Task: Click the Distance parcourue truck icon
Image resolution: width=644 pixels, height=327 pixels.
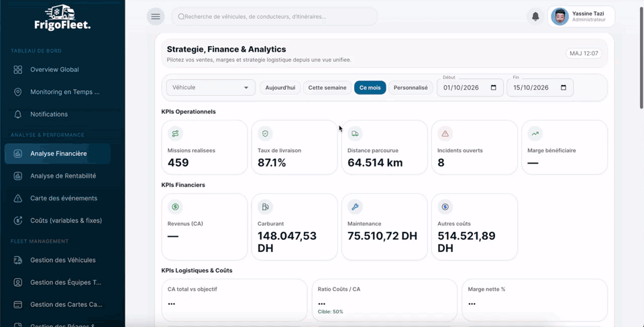Action: (356, 133)
